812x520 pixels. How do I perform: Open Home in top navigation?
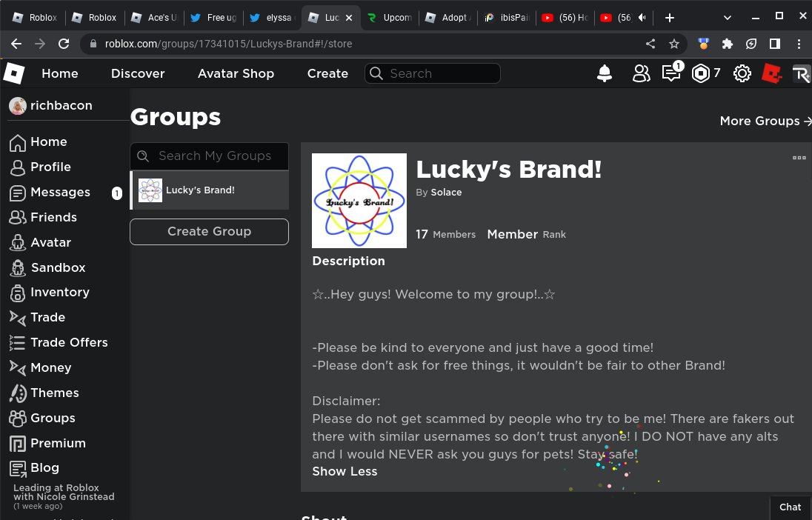(x=60, y=73)
